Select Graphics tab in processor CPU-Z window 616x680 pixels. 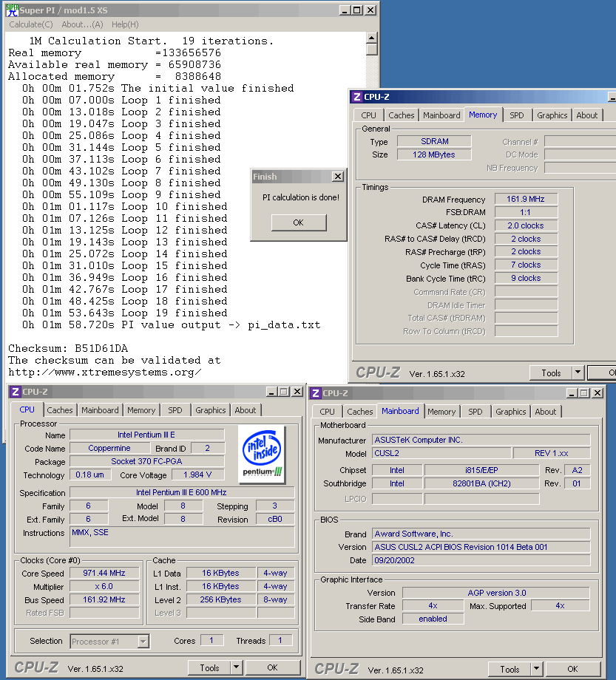[x=211, y=410]
